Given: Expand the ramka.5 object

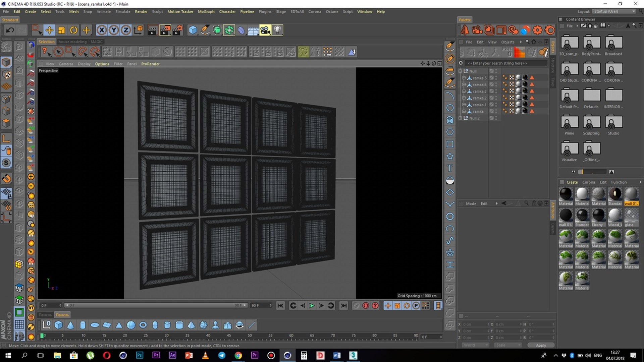Looking at the screenshot, I should (464, 78).
